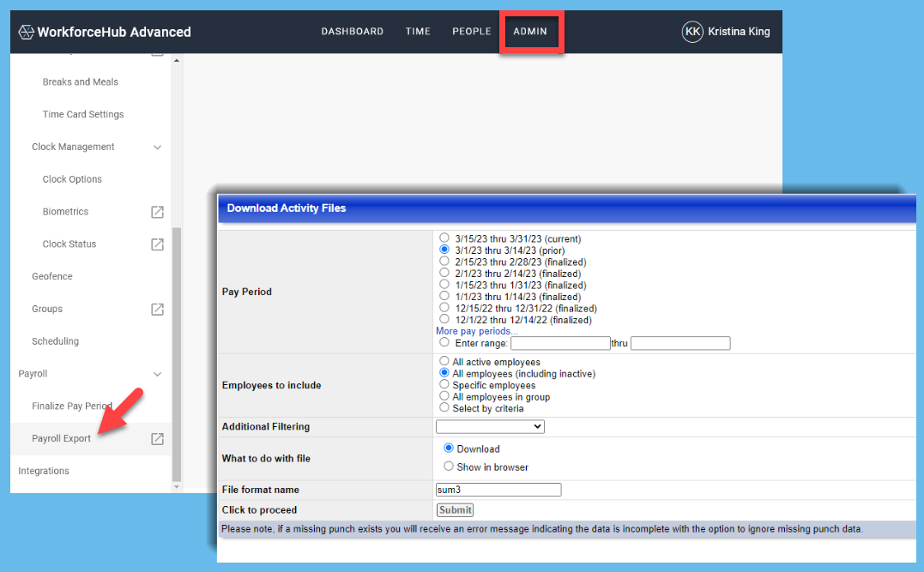Image resolution: width=924 pixels, height=572 pixels.
Task: Select the 3/15/23 thru 3/31/23 current pay period
Action: point(444,238)
